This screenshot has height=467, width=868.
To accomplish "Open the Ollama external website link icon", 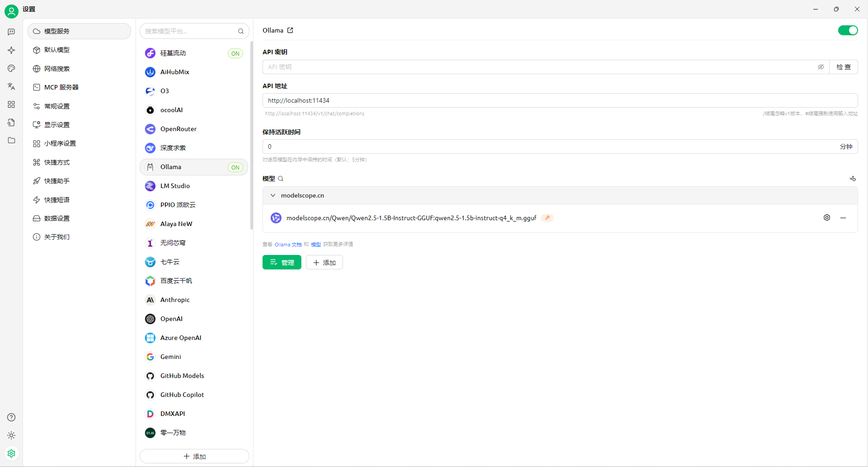I will tap(290, 30).
